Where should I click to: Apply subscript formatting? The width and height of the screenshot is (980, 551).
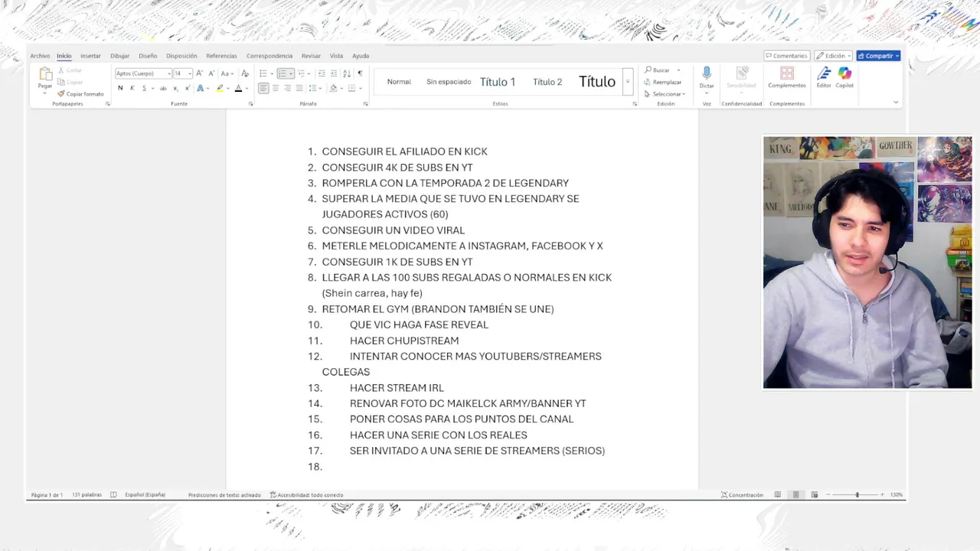[x=175, y=88]
